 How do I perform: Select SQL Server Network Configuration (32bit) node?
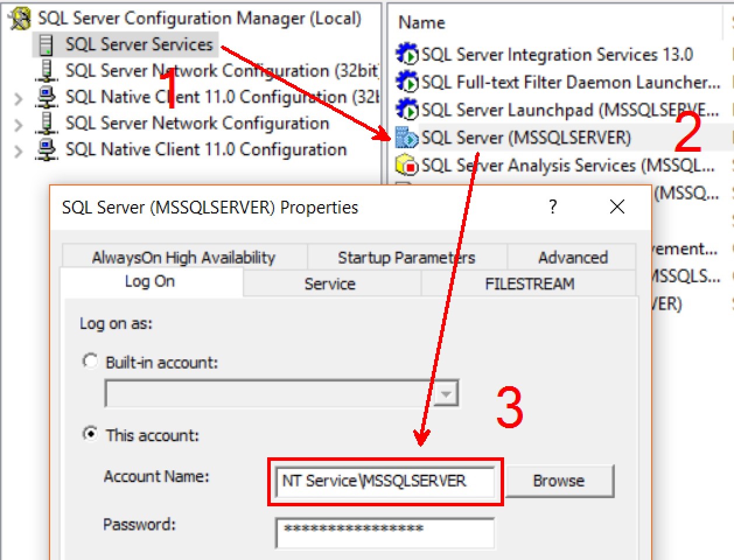pyautogui.click(x=222, y=71)
